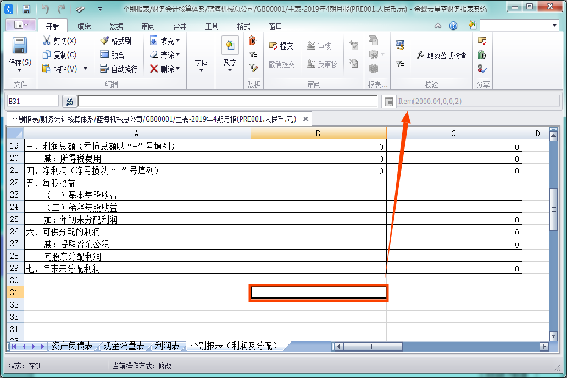Click the Cut scissors icon

point(46,40)
